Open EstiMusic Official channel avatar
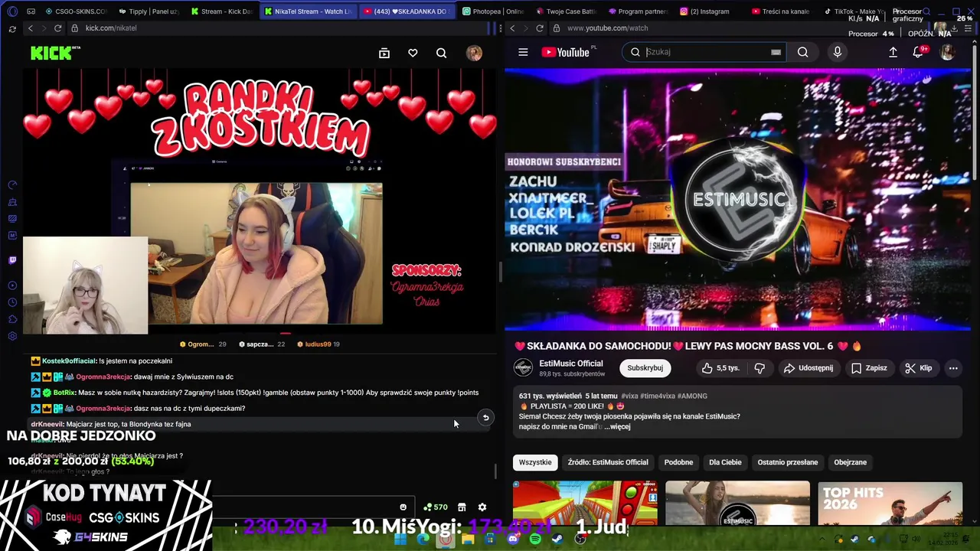 coord(523,368)
